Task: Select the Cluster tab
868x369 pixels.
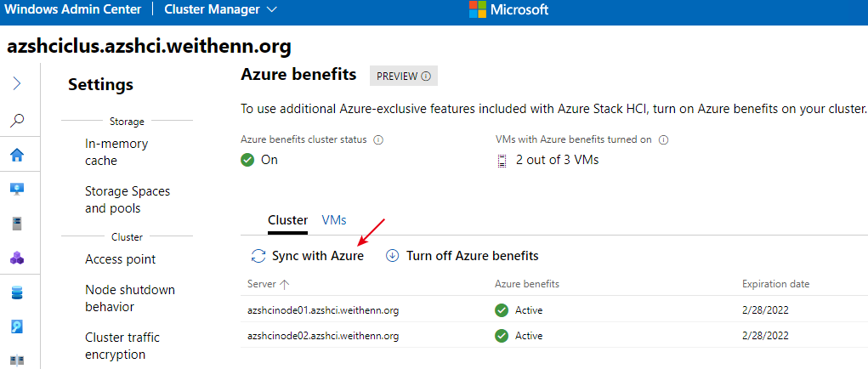Action: 288,220
